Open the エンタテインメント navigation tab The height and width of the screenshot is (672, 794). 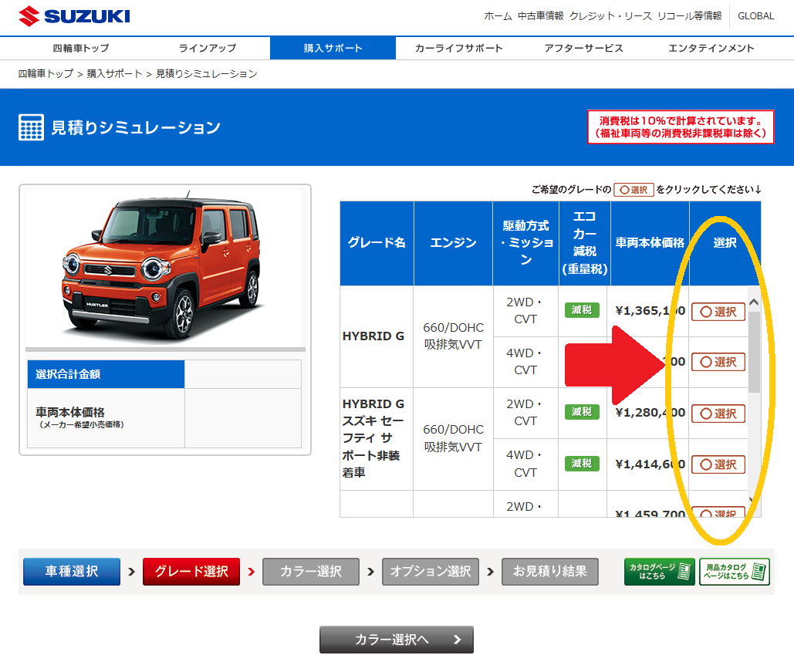(x=711, y=48)
